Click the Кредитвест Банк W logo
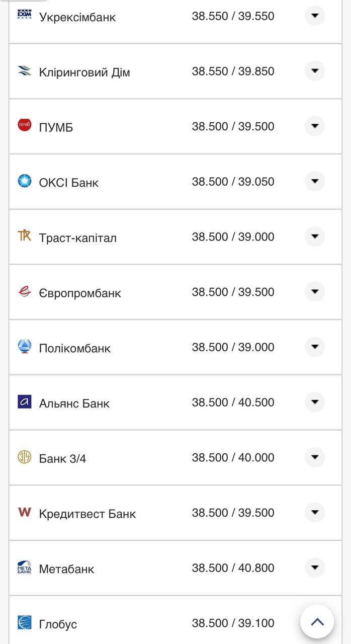 pyautogui.click(x=24, y=512)
